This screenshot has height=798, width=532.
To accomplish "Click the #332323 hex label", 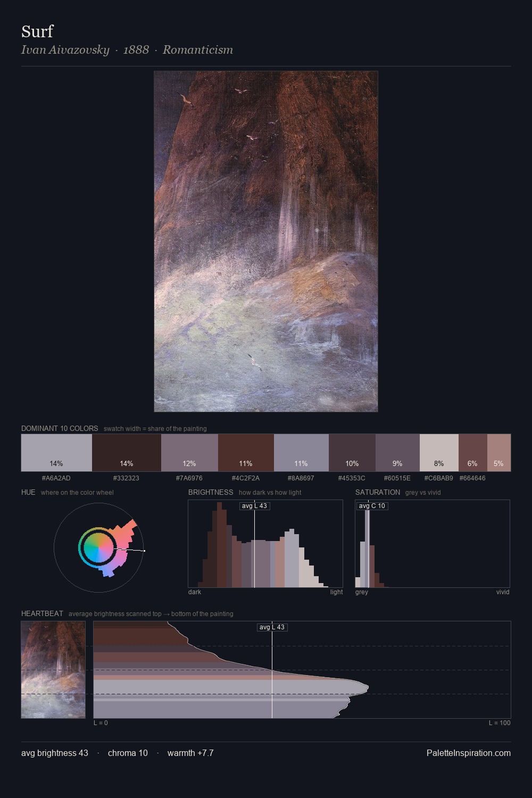I will pos(126,478).
